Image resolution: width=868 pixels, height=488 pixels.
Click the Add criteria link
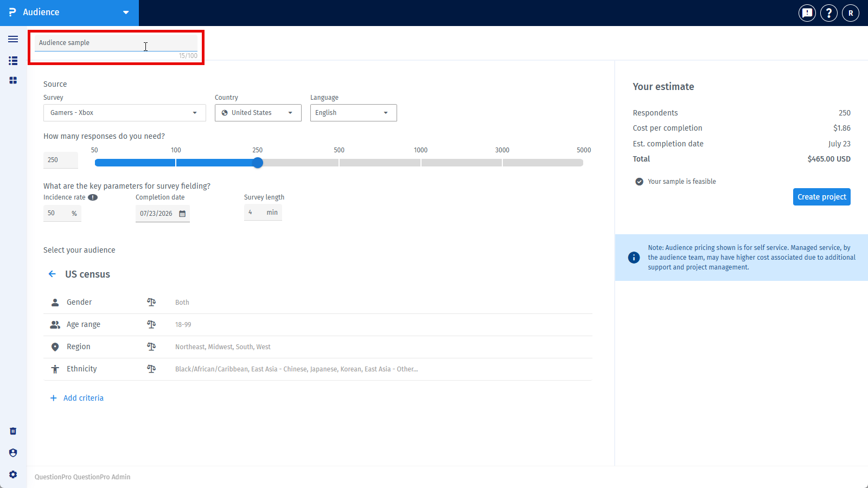point(83,398)
